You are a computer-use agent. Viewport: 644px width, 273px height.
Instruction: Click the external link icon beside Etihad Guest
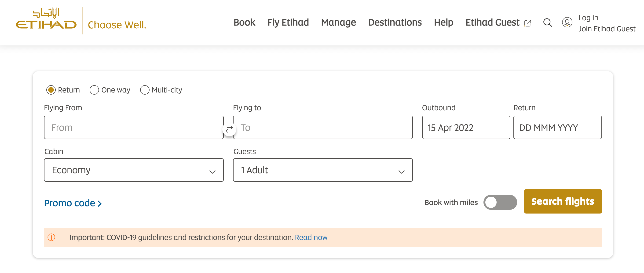tap(527, 23)
